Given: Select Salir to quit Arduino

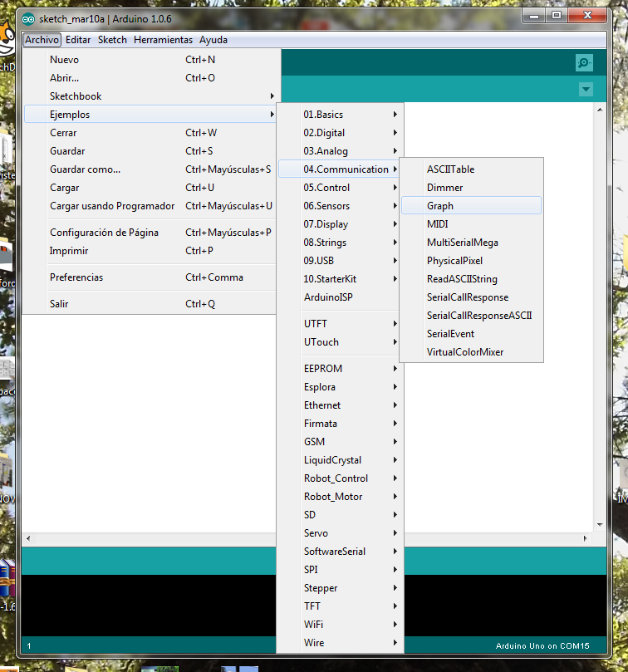Looking at the screenshot, I should [150, 304].
